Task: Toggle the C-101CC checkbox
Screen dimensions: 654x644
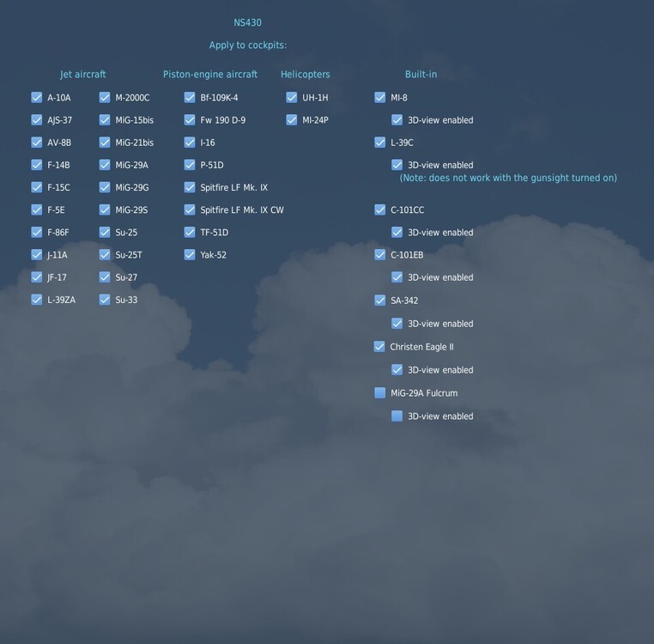Action: (380, 210)
